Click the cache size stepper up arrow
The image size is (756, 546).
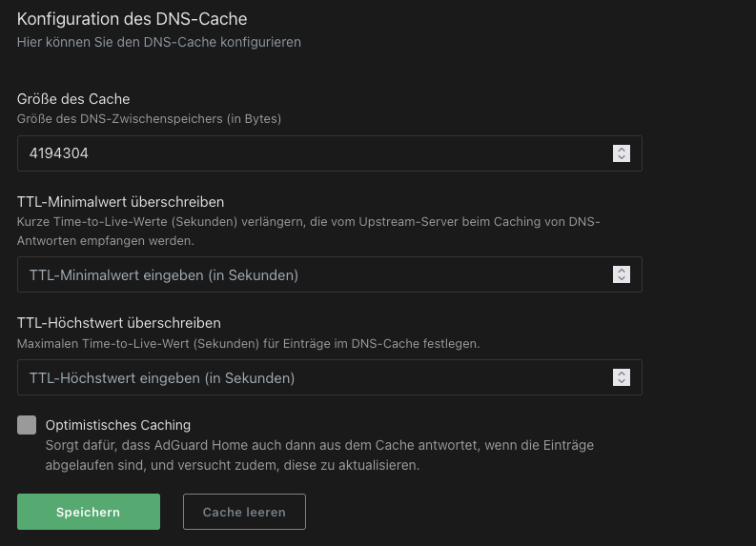point(622,149)
